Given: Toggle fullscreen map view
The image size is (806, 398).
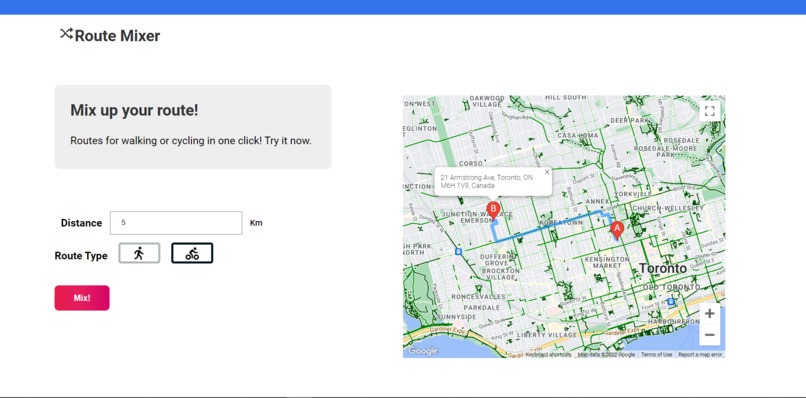Looking at the screenshot, I should click(x=709, y=111).
